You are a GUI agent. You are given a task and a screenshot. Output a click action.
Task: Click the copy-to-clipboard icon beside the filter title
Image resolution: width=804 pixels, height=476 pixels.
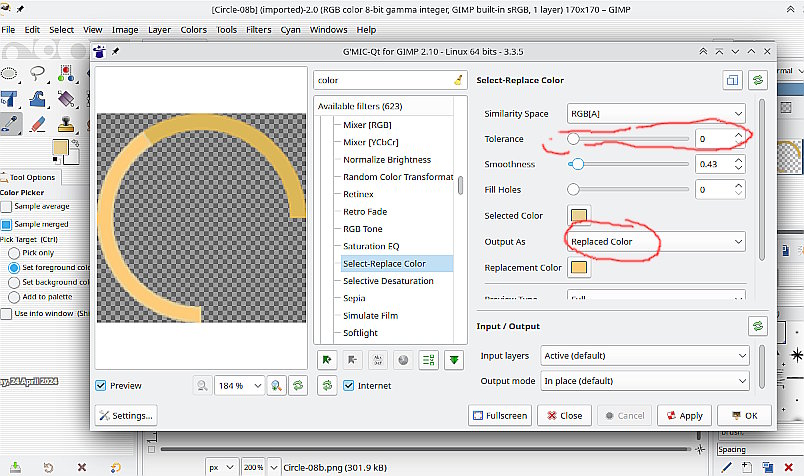coord(733,80)
